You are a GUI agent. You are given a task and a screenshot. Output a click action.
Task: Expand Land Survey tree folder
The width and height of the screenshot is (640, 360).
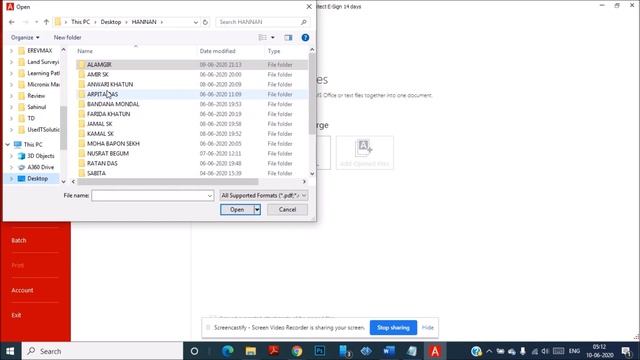point(11,62)
